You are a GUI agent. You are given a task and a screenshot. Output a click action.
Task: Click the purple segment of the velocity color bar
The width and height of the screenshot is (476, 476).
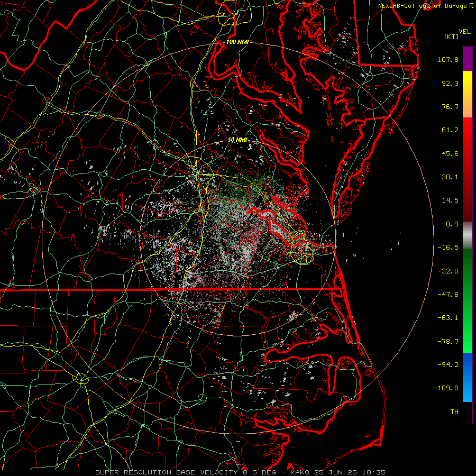point(467,59)
